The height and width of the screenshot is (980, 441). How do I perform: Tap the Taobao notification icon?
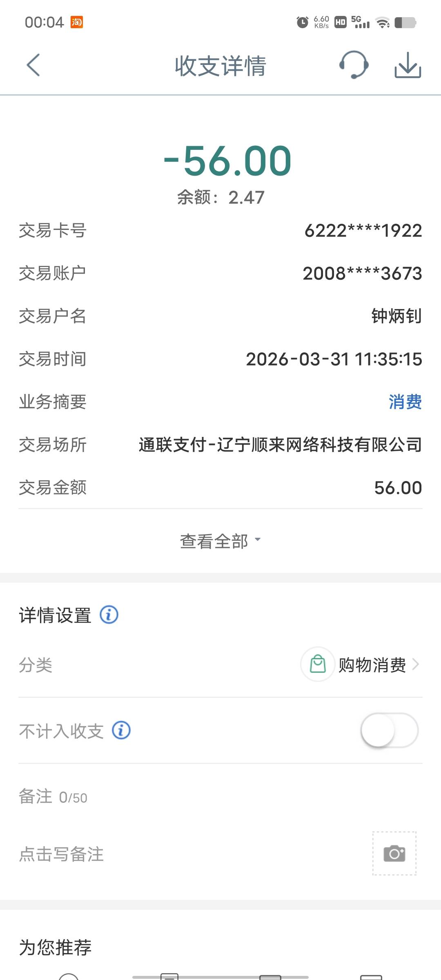77,22
